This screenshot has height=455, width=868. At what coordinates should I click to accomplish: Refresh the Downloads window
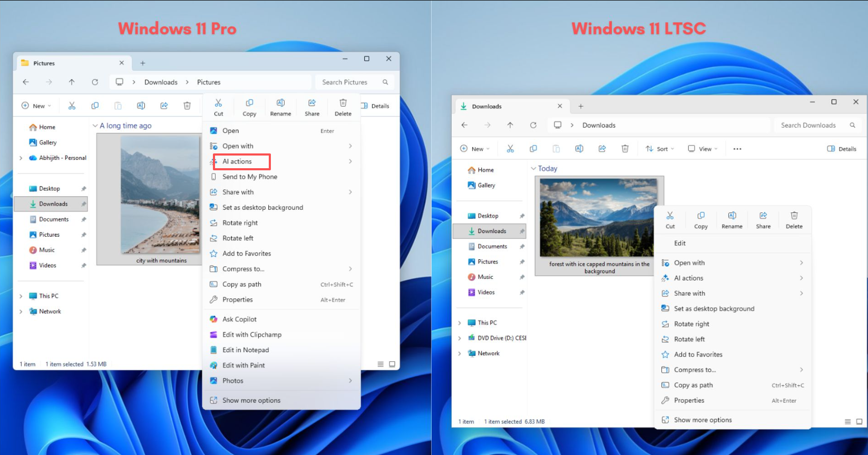[x=533, y=125]
